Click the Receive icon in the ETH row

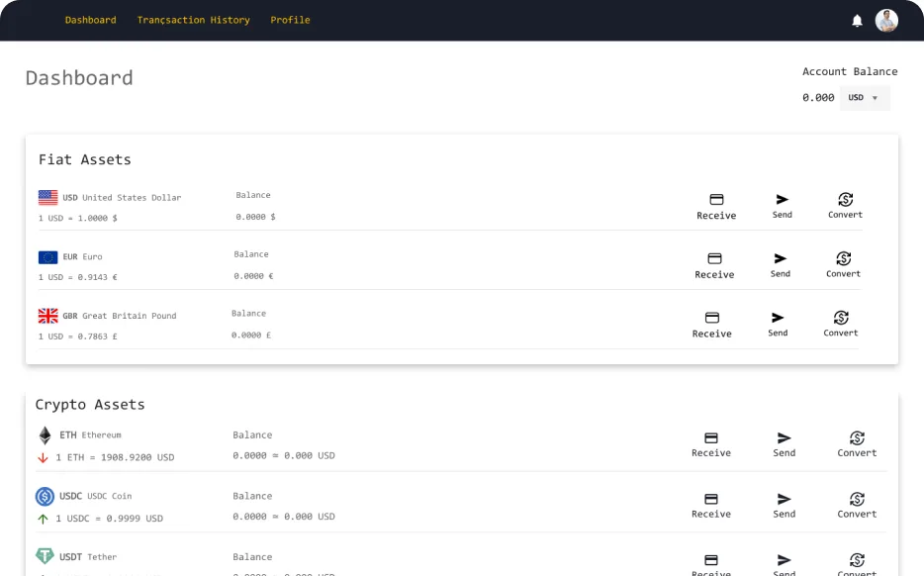711,438
